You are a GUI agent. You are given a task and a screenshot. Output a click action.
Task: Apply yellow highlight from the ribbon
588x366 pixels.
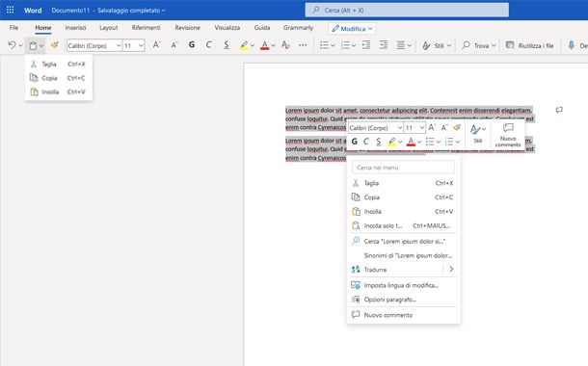(244, 45)
